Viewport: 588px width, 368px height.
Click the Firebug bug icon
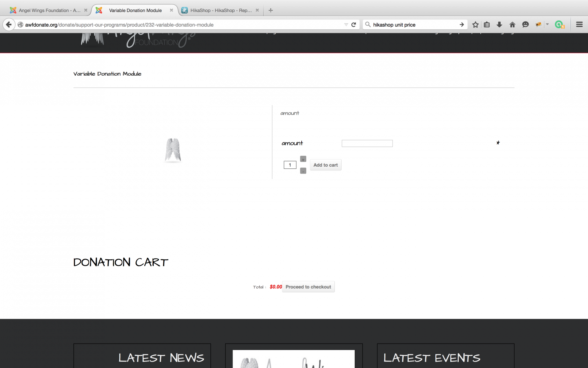point(539,25)
